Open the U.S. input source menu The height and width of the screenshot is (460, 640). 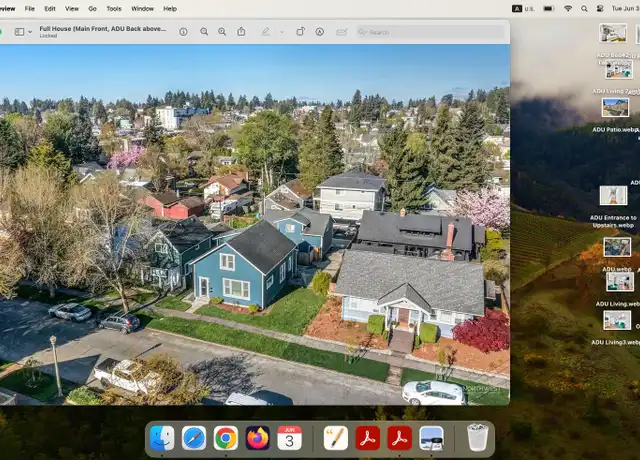click(523, 9)
